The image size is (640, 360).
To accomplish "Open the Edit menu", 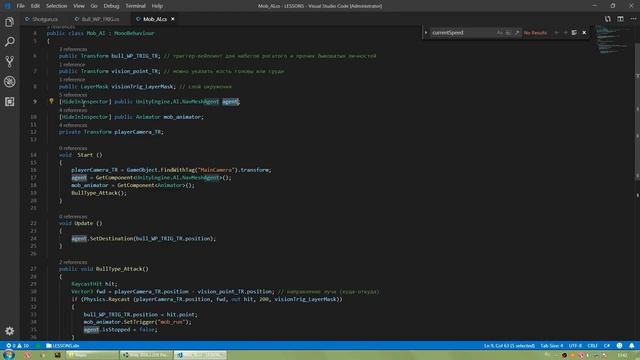I will 35,6.
